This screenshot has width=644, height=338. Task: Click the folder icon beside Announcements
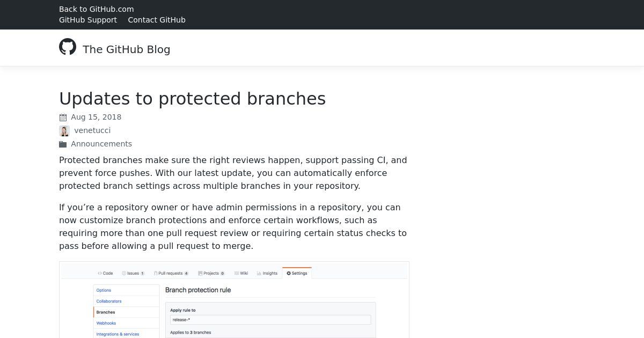coord(63,144)
